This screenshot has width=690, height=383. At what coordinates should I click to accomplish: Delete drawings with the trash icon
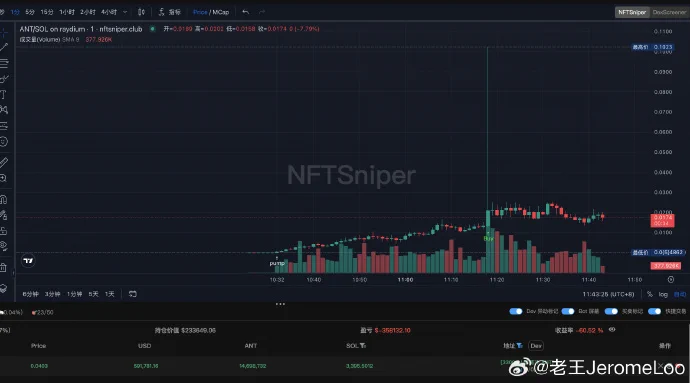click(x=4, y=267)
